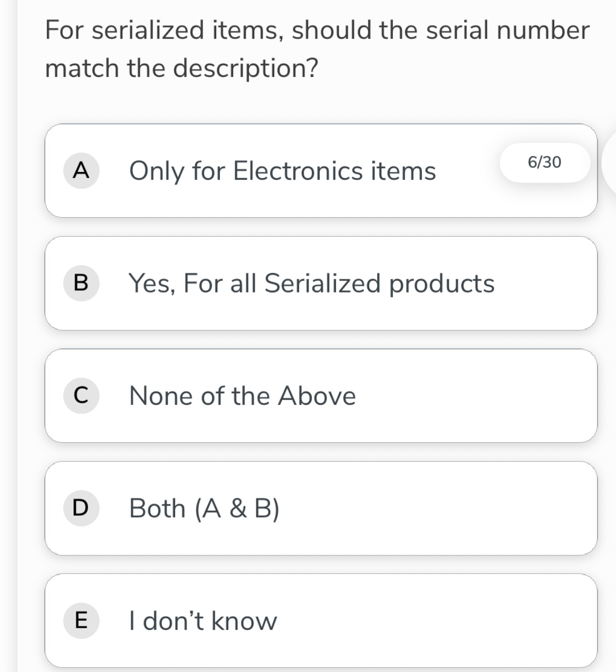Viewport: 616px width, 672px height.
Task: Select "Only for Electronics items" answer text
Action: point(282,171)
